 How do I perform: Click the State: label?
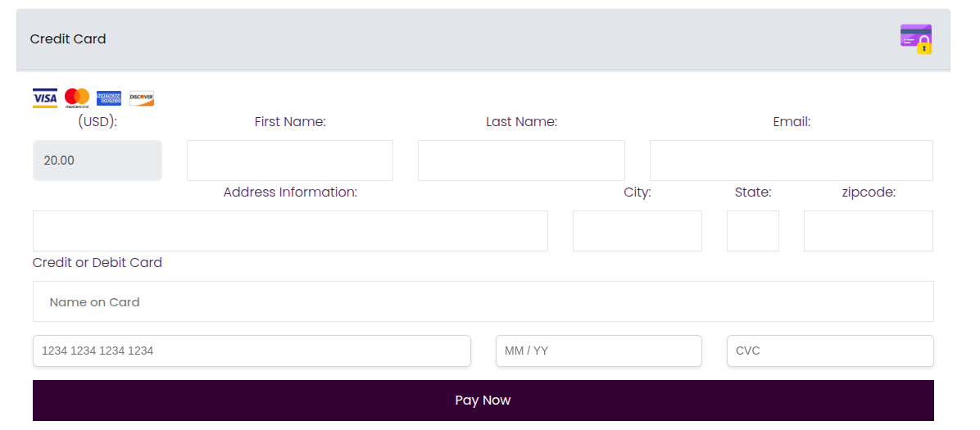753,192
